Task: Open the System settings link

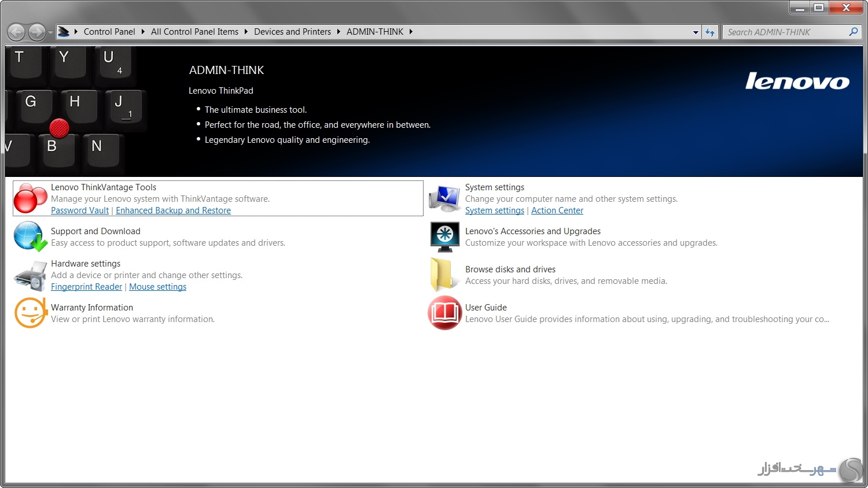Action: (495, 210)
